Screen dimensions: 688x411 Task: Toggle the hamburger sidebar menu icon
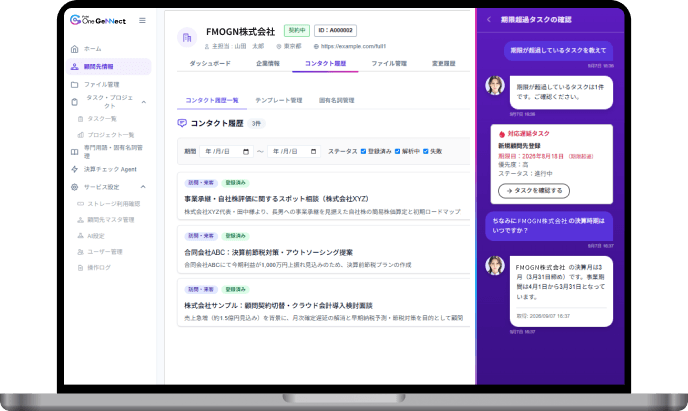click(x=142, y=20)
